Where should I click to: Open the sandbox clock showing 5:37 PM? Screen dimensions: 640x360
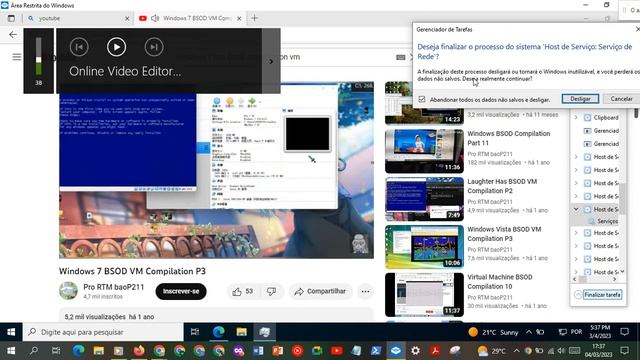(600, 332)
